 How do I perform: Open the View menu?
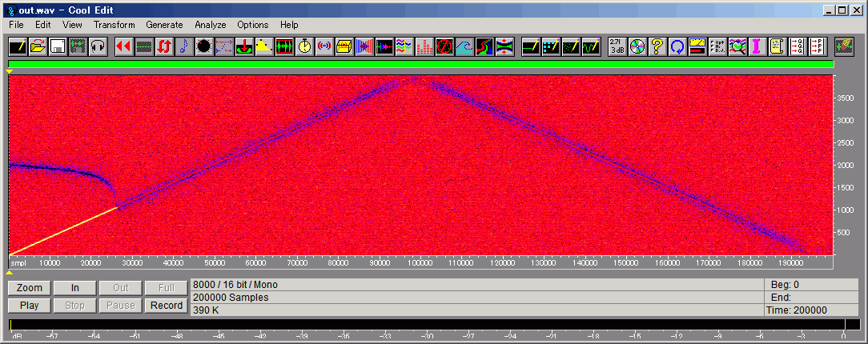pos(73,25)
